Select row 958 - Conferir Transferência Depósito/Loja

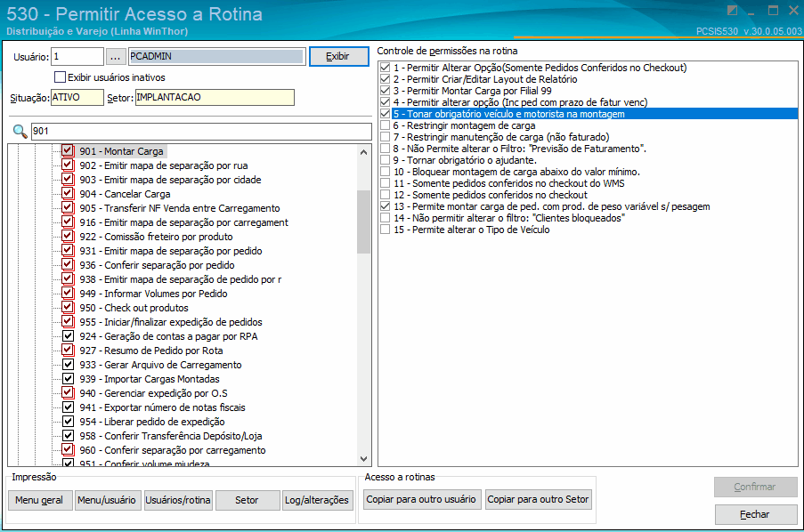[x=171, y=436]
